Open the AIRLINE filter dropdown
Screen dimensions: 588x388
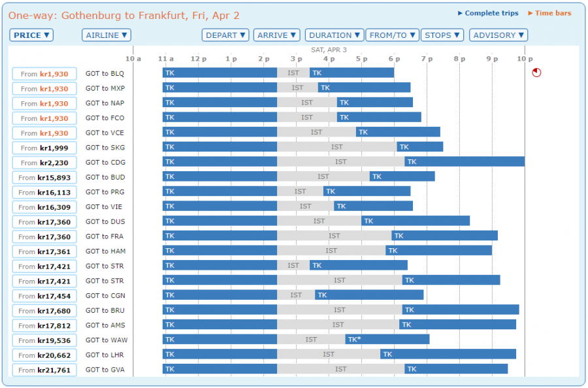click(x=106, y=35)
